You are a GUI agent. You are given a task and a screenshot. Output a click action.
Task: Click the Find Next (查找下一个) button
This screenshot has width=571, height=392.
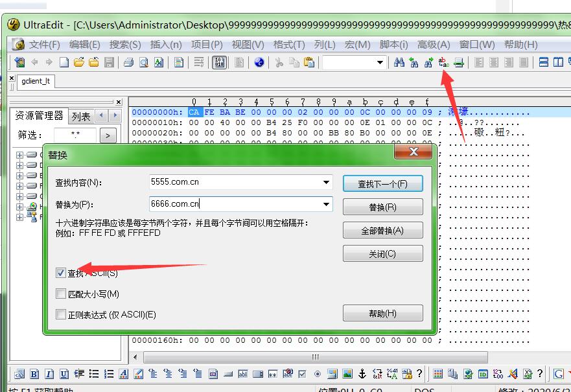pyautogui.click(x=382, y=184)
